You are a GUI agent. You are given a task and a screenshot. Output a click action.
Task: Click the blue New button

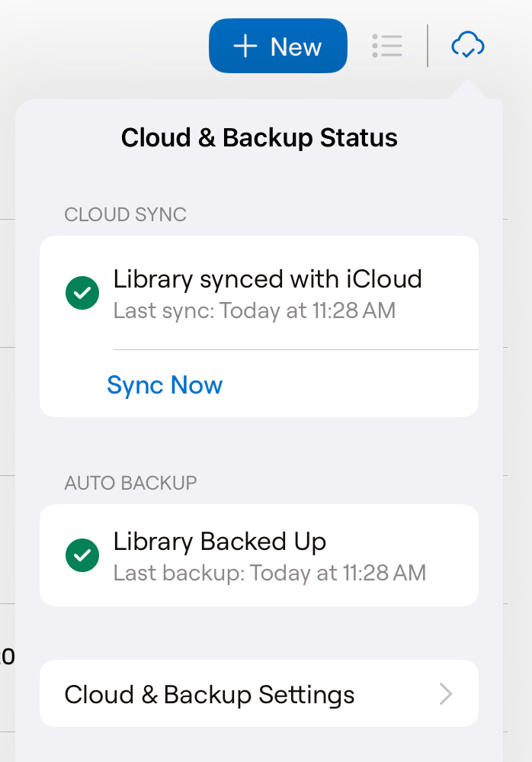click(x=278, y=47)
